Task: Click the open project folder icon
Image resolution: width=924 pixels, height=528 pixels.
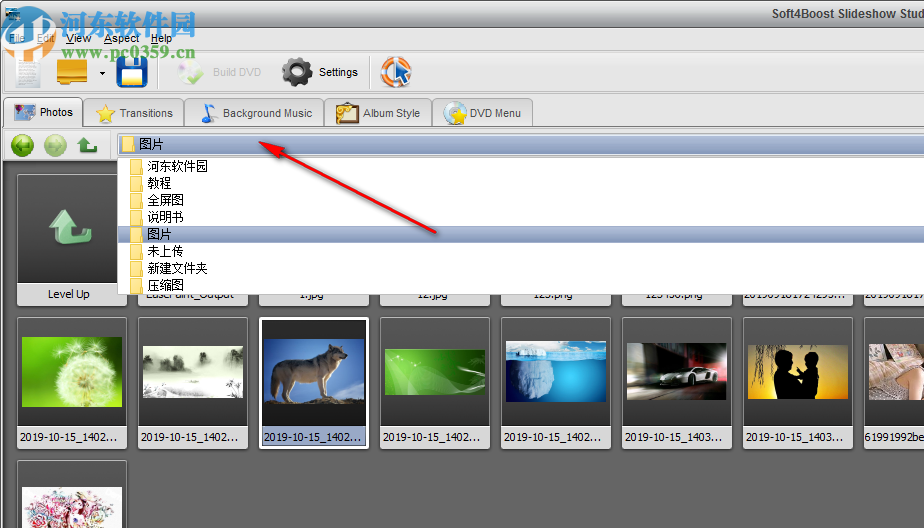Action: click(72, 72)
